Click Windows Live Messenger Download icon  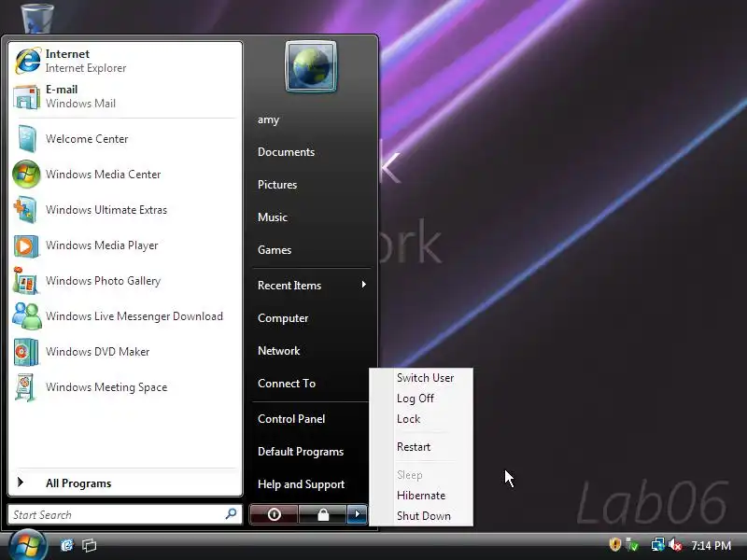tap(27, 316)
